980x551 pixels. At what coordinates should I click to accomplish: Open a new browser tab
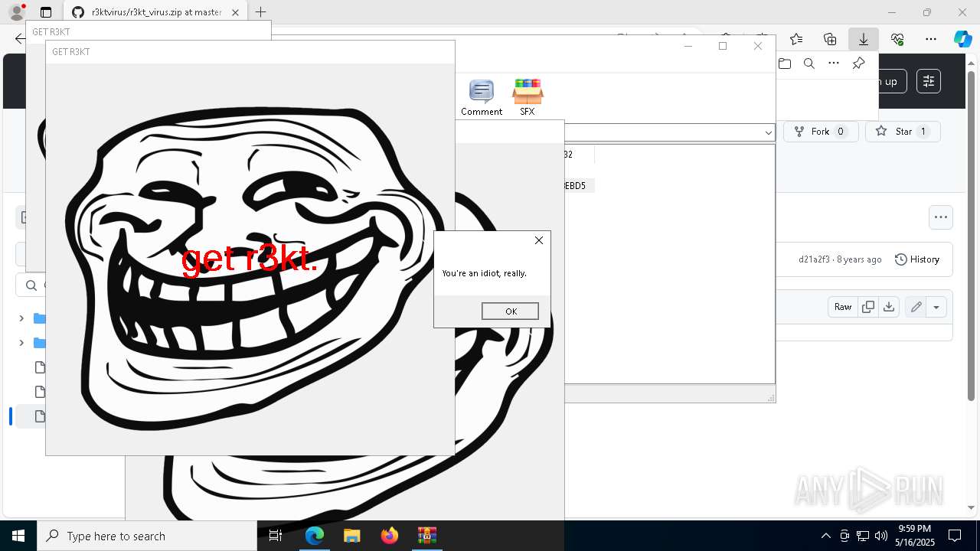[261, 12]
